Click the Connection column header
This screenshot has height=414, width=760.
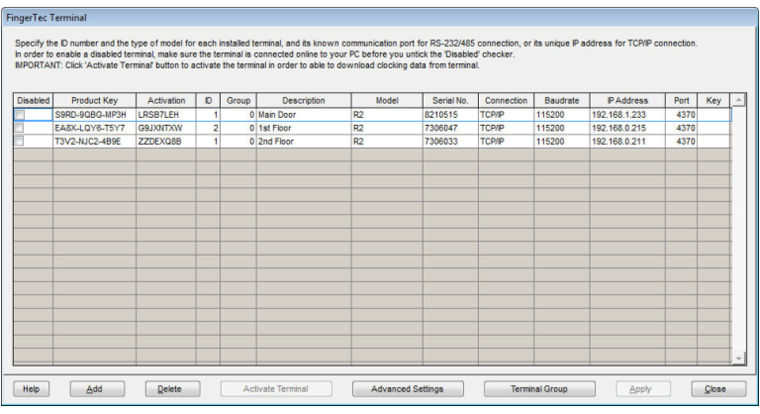click(x=506, y=100)
